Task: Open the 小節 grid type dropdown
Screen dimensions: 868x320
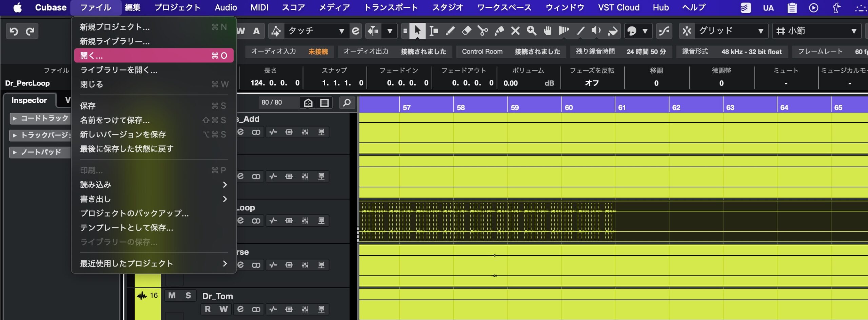Action: [816, 31]
